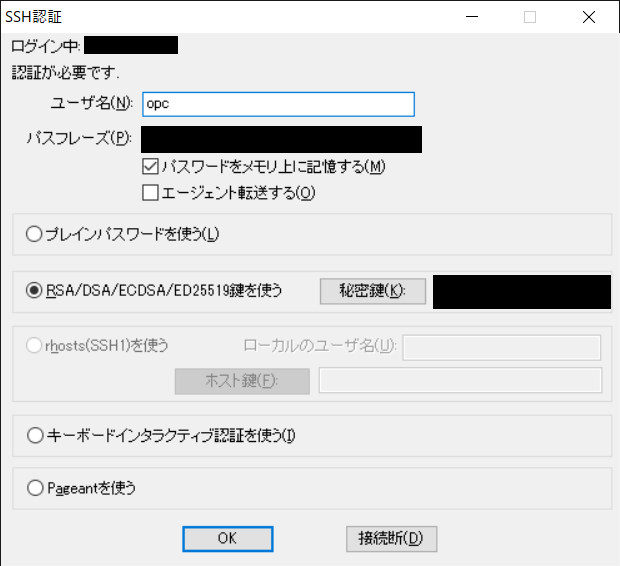Click the パスフレーズ entry field
Image resolution: width=620 pixels, height=566 pixels.
tap(280, 139)
